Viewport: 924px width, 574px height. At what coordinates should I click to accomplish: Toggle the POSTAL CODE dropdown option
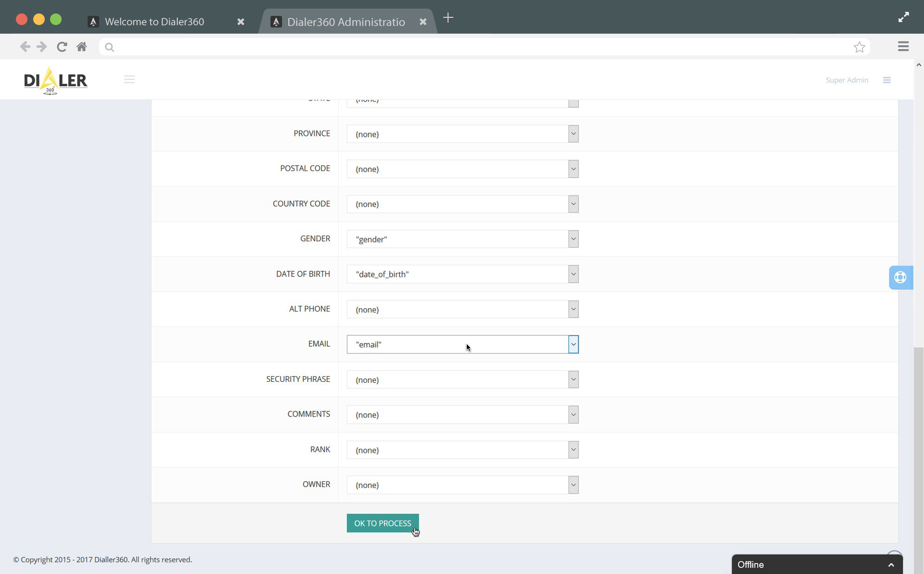(x=573, y=168)
